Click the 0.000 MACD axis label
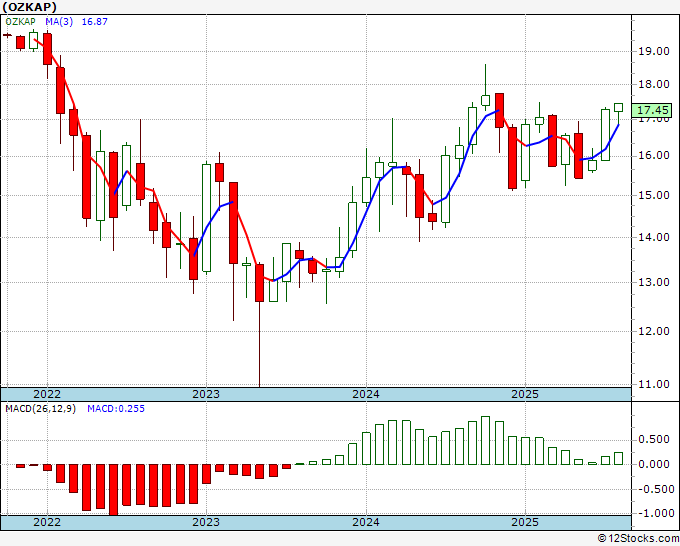The height and width of the screenshot is (546, 680). coord(654,464)
